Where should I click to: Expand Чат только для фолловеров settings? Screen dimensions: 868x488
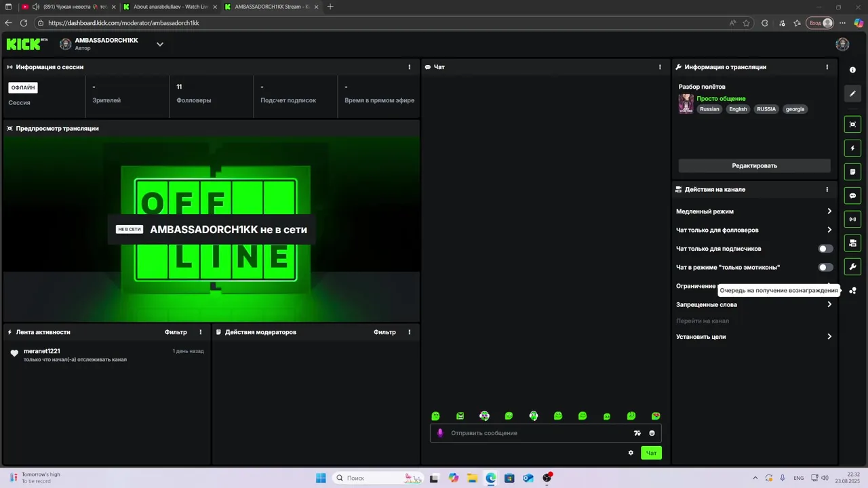point(754,230)
